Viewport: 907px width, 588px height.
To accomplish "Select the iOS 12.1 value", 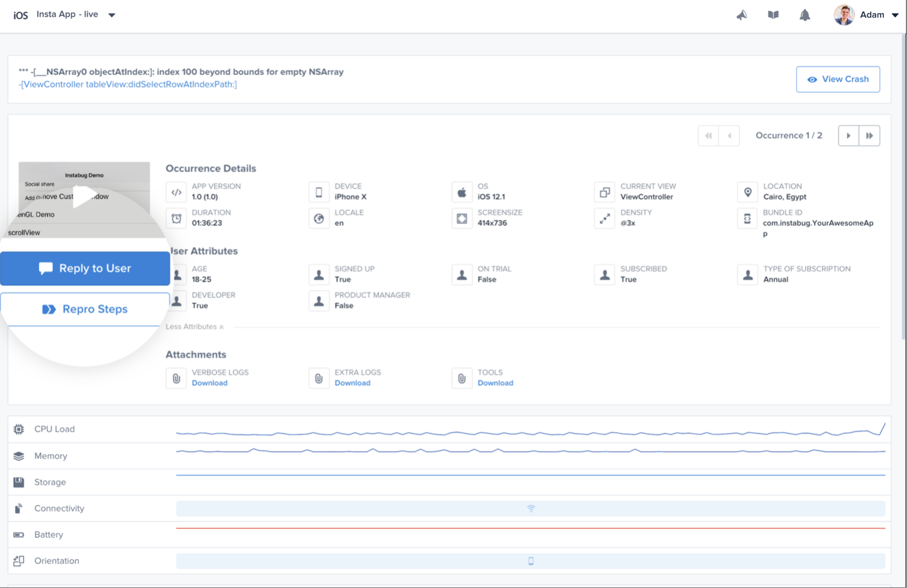I will (x=491, y=197).
